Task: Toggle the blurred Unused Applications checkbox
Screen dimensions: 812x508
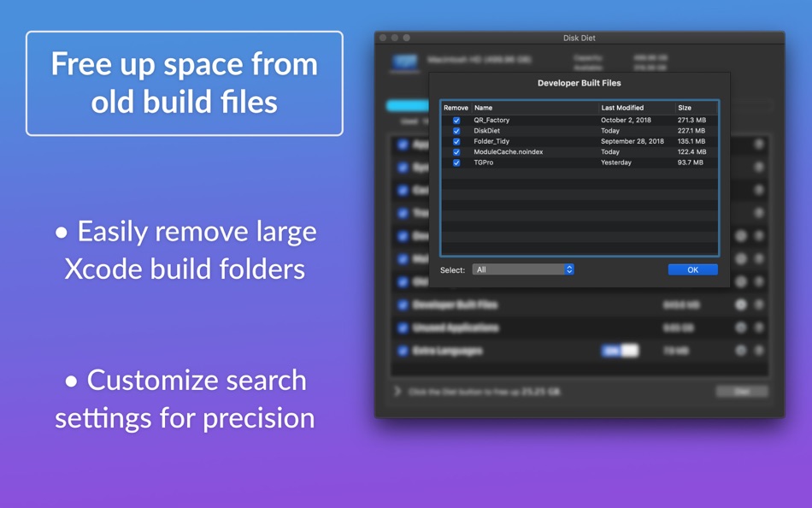Action: click(403, 328)
